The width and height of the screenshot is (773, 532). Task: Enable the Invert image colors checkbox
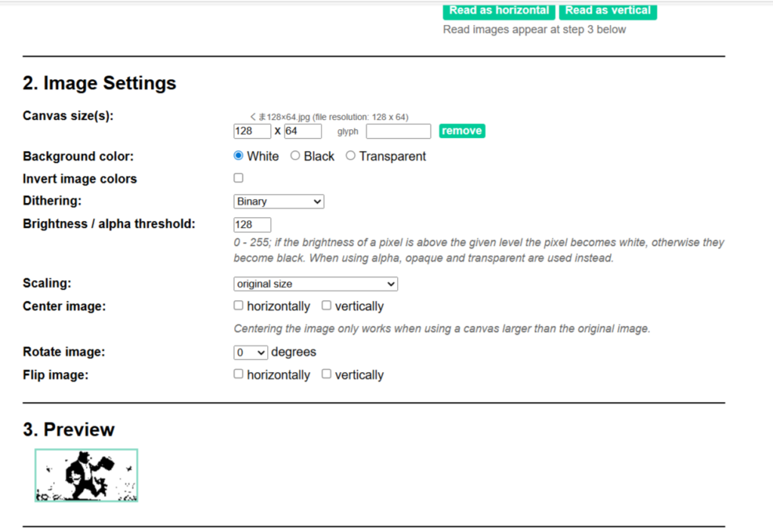239,178
